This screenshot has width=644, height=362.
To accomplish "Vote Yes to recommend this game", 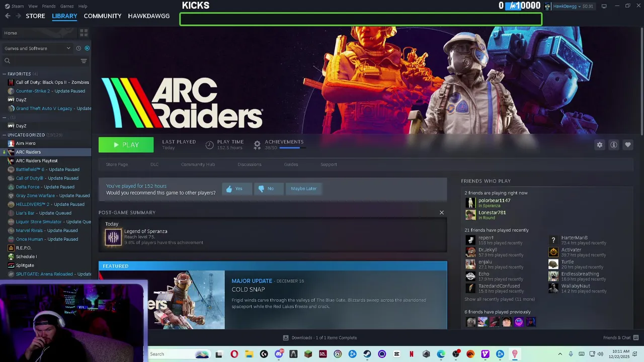I will pos(237,189).
